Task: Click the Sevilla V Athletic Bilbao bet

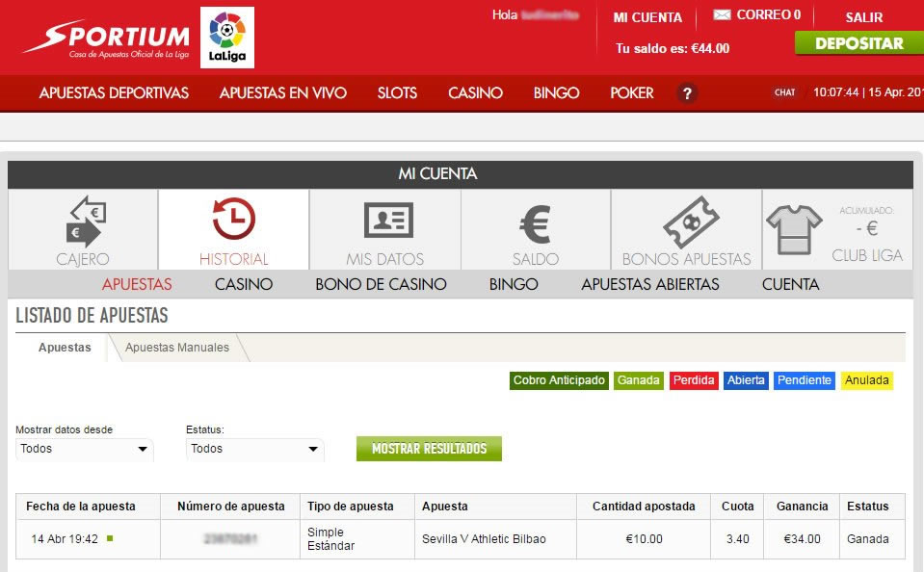Action: coord(484,539)
